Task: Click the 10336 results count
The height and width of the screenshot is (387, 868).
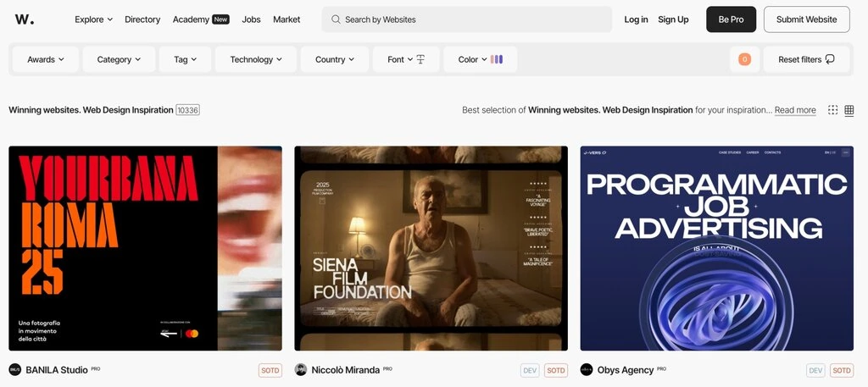Action: point(187,110)
